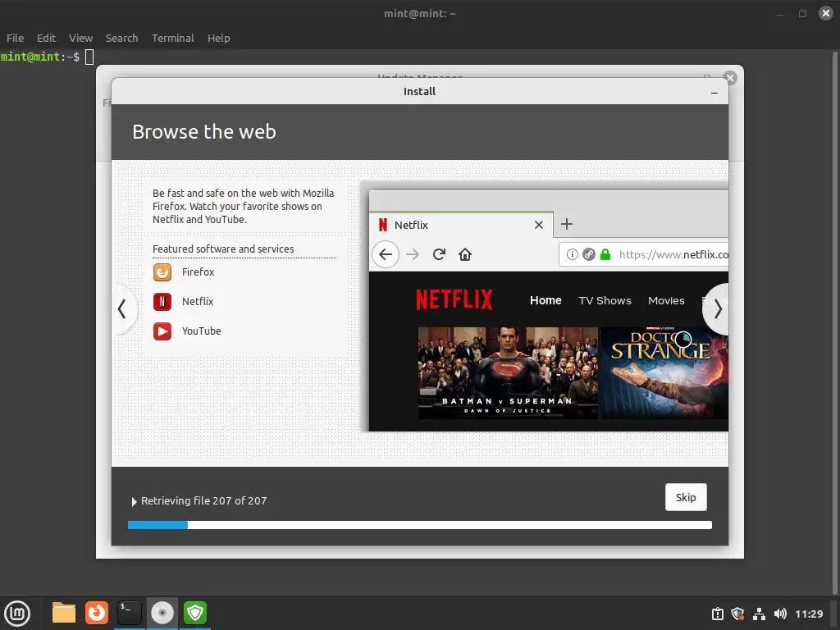Open the terminal Help menu
Screen dimensions: 840x630
pyautogui.click(x=218, y=38)
